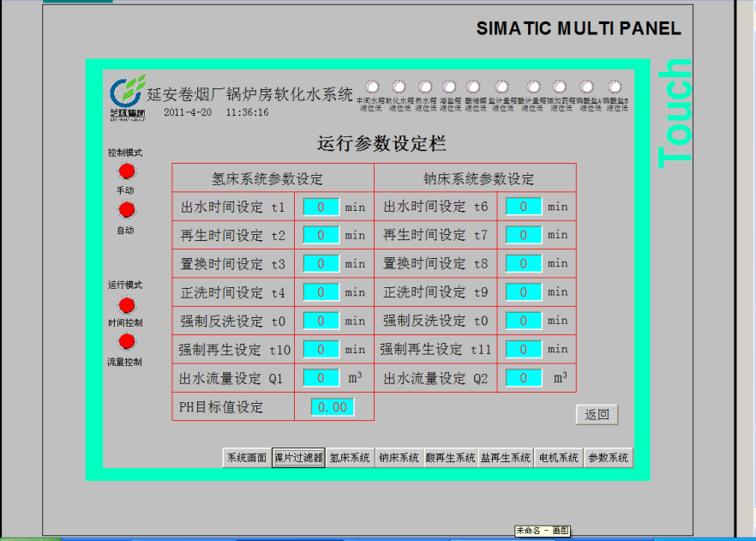Click the 酸储罐 low level indicator lamp
Screen dimensions: 756x541
click(474, 87)
